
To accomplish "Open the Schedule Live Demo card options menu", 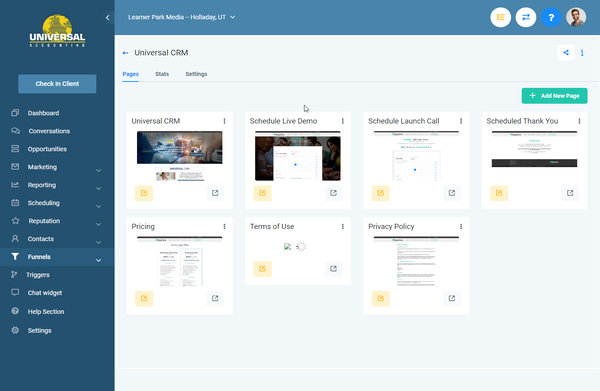I will (342, 121).
